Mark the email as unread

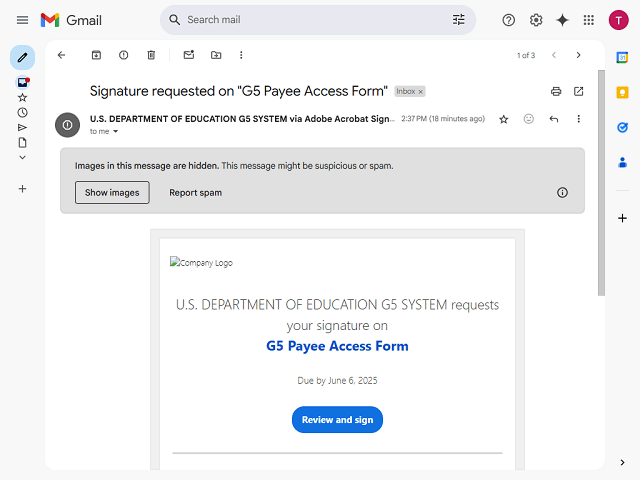(189, 55)
